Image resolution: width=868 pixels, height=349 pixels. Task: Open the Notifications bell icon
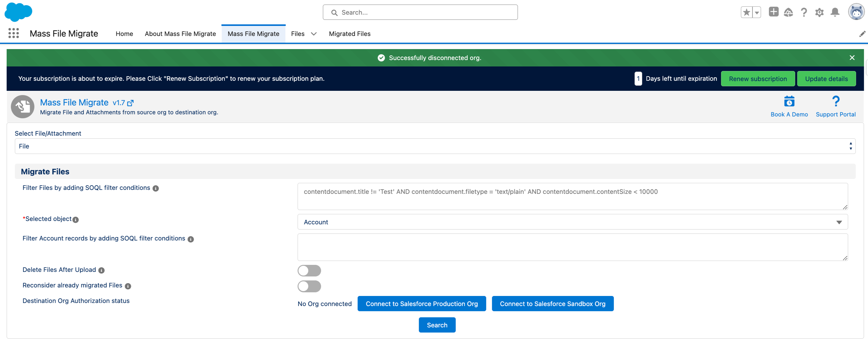pyautogui.click(x=835, y=12)
